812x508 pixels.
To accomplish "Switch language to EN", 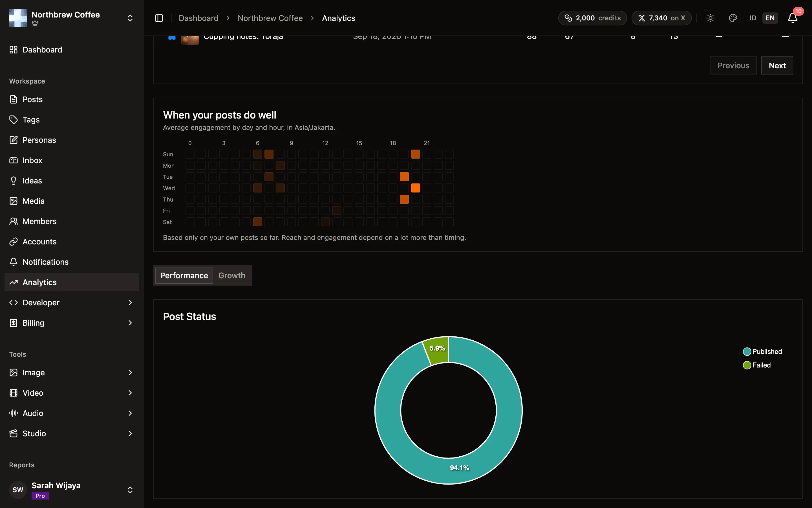I will click(x=770, y=18).
